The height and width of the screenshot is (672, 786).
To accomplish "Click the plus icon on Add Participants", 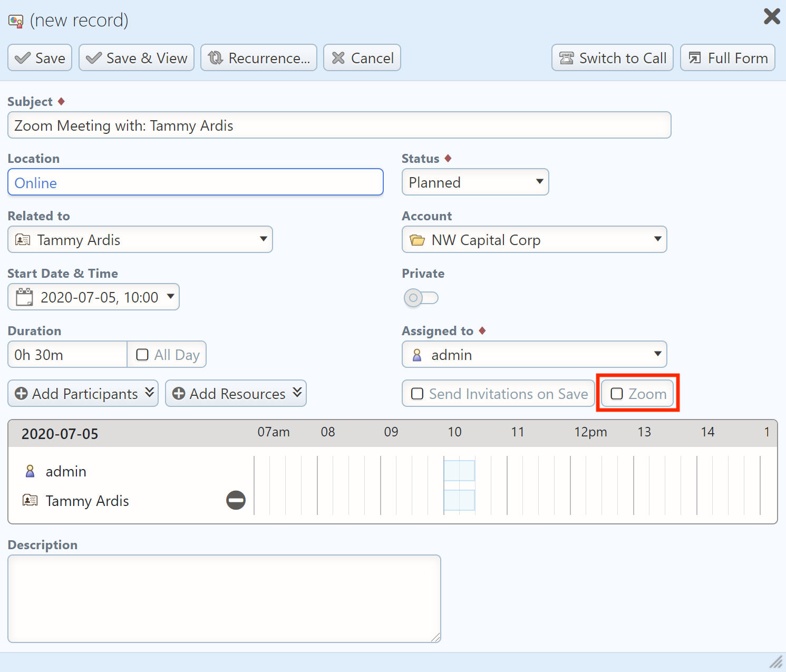I will pyautogui.click(x=21, y=394).
